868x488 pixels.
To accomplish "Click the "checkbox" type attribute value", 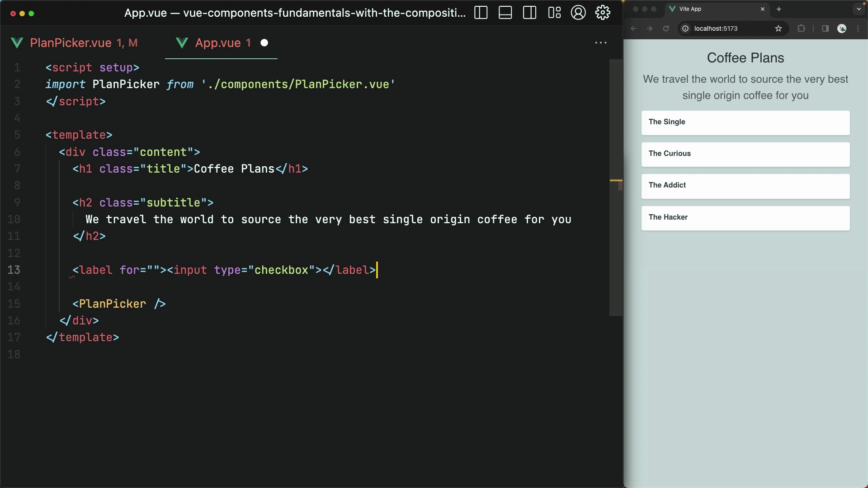I will click(281, 270).
